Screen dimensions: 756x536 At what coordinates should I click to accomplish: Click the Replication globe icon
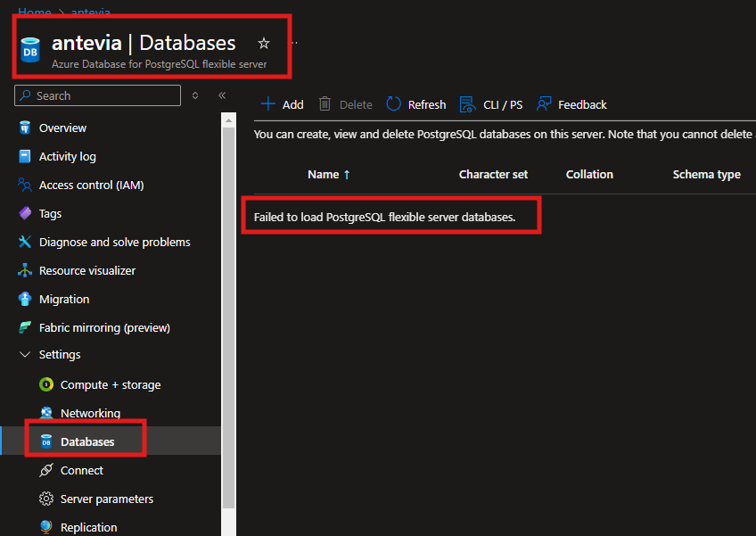coord(46,527)
